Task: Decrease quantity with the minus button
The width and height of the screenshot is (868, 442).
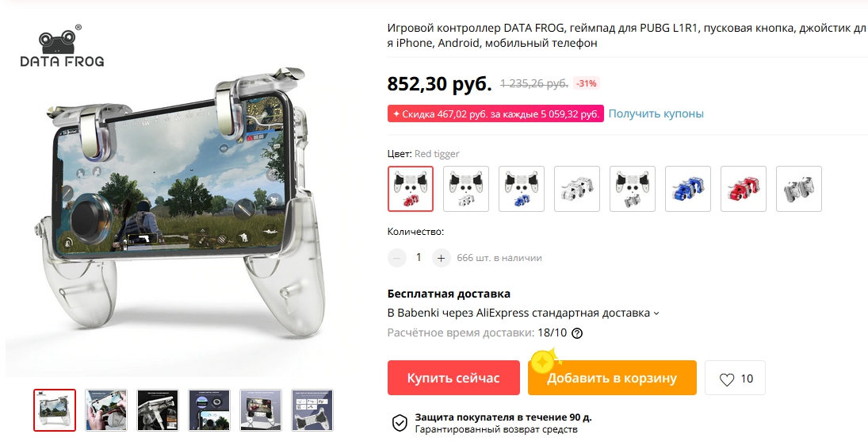Action: (x=396, y=258)
